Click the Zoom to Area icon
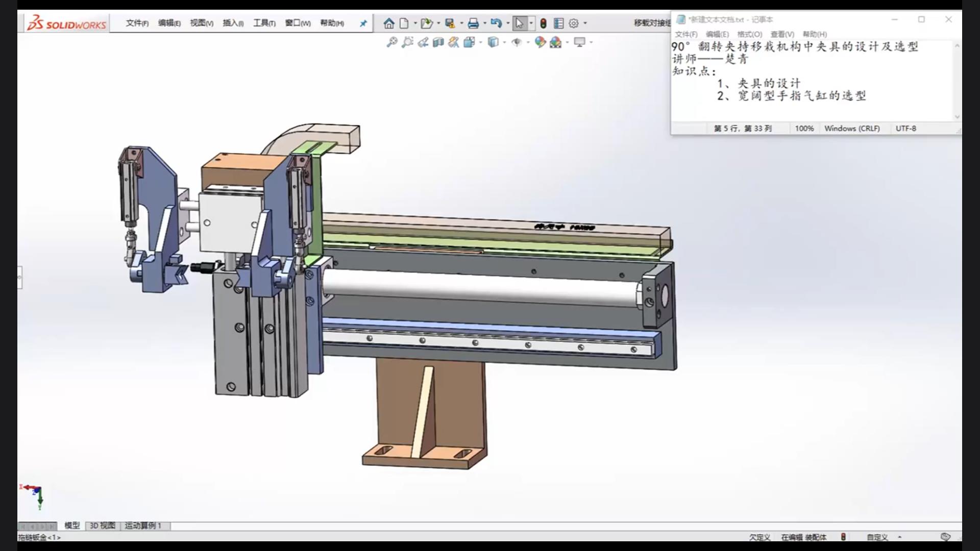The width and height of the screenshot is (980, 551). pyautogui.click(x=407, y=42)
